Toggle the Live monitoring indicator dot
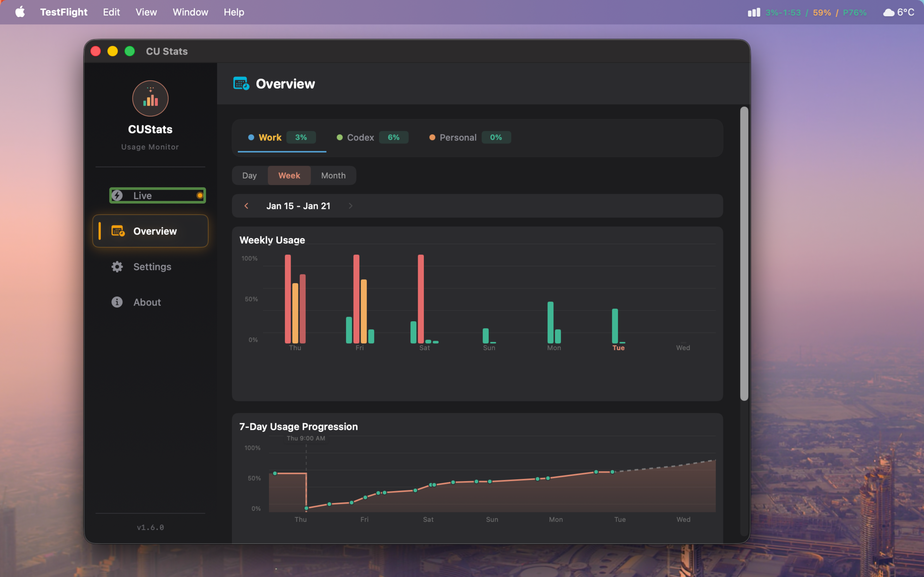Screen dimensions: 924x577 click(x=200, y=195)
